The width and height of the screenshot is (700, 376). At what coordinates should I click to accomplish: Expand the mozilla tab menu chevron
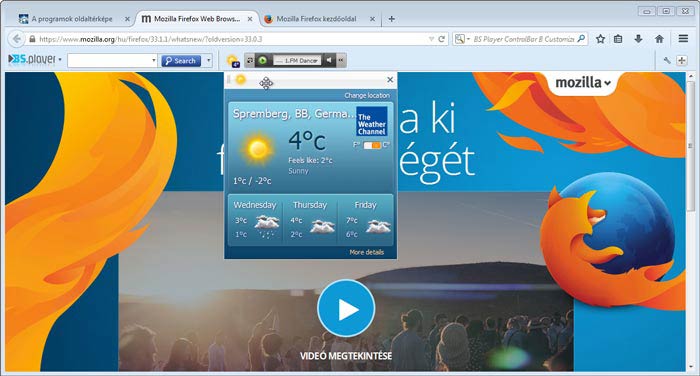coord(608,83)
